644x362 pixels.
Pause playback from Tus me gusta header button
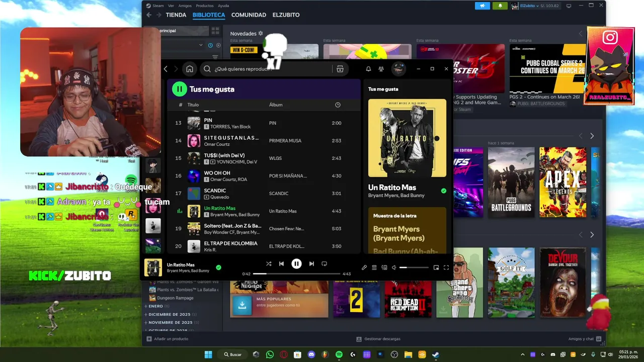tap(180, 89)
